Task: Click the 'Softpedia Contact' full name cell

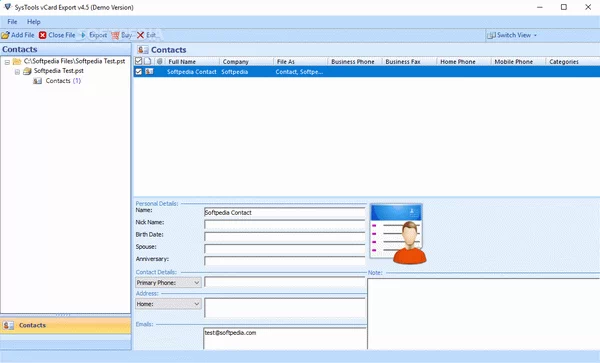Action: point(192,72)
